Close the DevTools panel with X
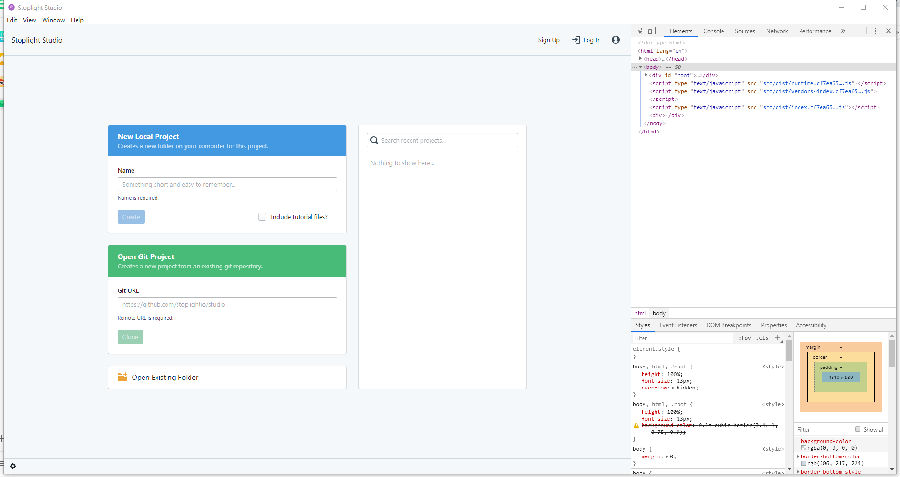Screen dimensions: 900x477 coord(888,30)
